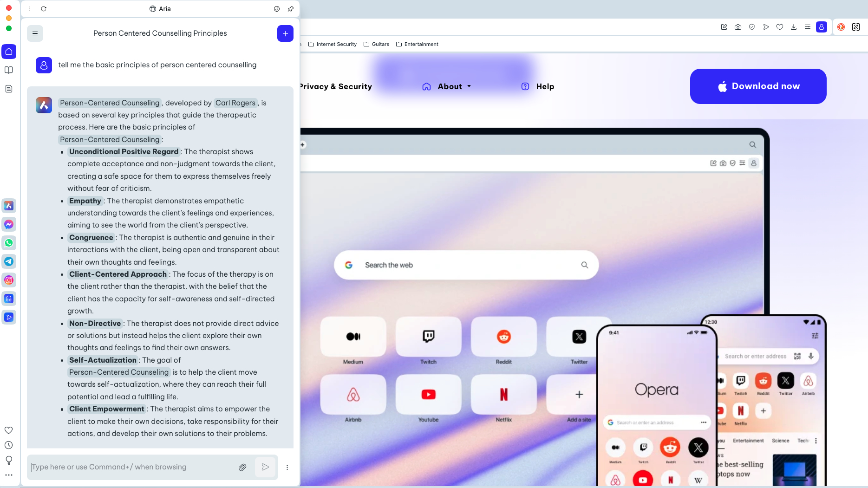The width and height of the screenshot is (868, 488).
Task: Click the snapshot camera toolbar icon
Action: 738,27
